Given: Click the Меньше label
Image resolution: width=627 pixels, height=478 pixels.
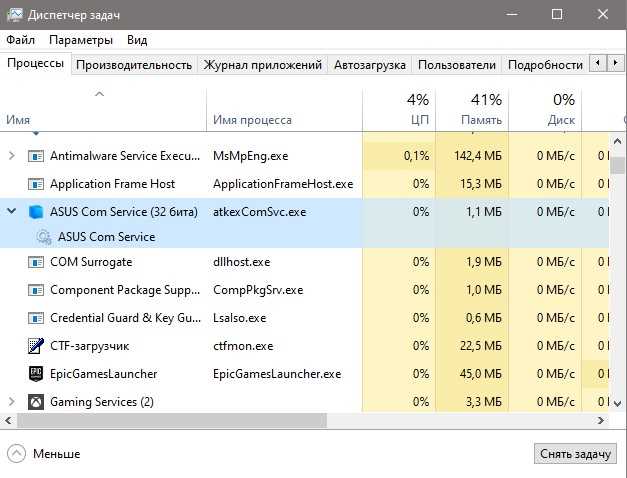Looking at the screenshot, I should [x=56, y=454].
